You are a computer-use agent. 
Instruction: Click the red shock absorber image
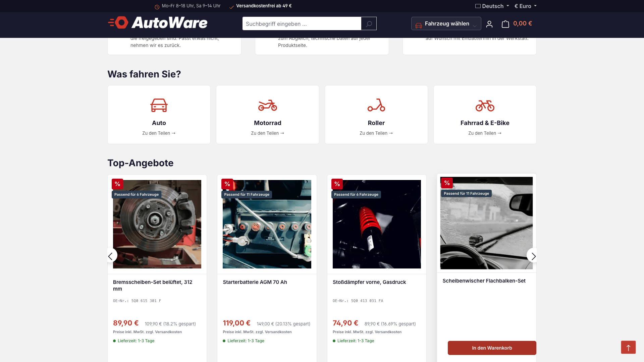(x=377, y=224)
